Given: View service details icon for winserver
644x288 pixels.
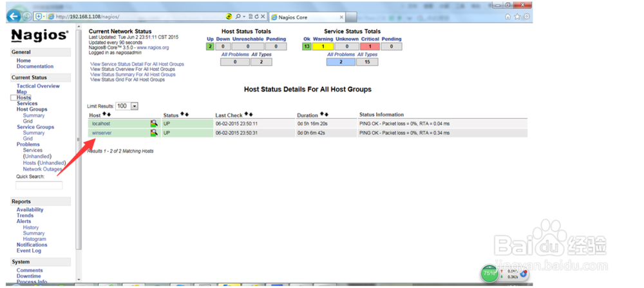Looking at the screenshot, I should coord(154,133).
